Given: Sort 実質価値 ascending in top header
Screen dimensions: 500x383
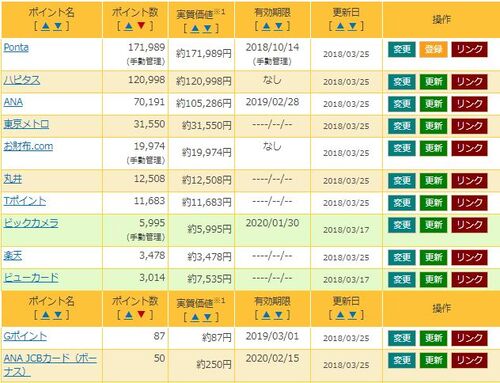Looking at the screenshot, I should [196, 28].
